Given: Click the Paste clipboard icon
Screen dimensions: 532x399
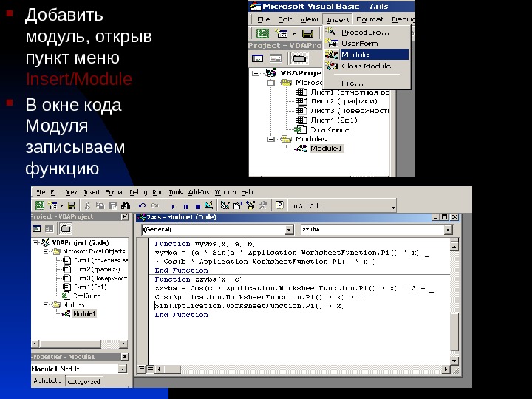Looking at the screenshot, I should [x=112, y=205].
